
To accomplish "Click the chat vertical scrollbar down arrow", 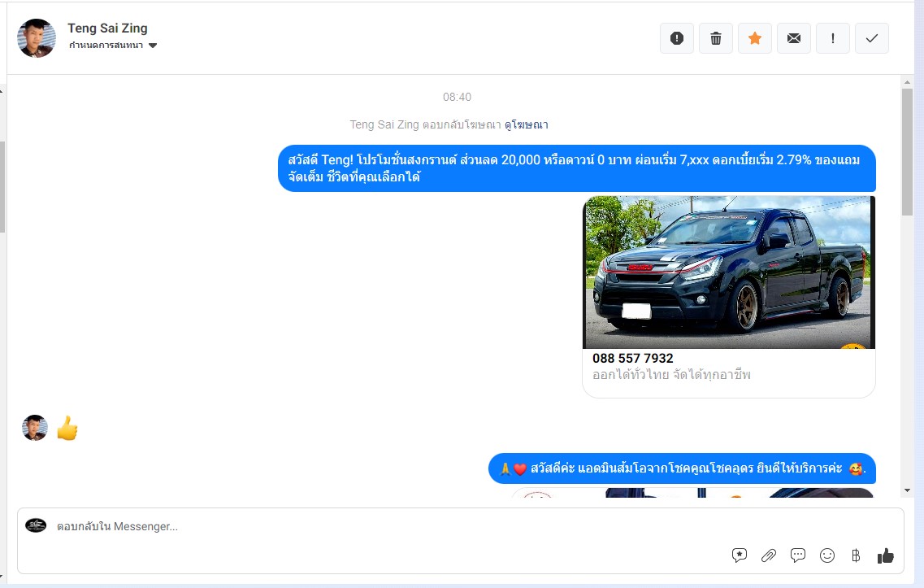I will coord(908,490).
